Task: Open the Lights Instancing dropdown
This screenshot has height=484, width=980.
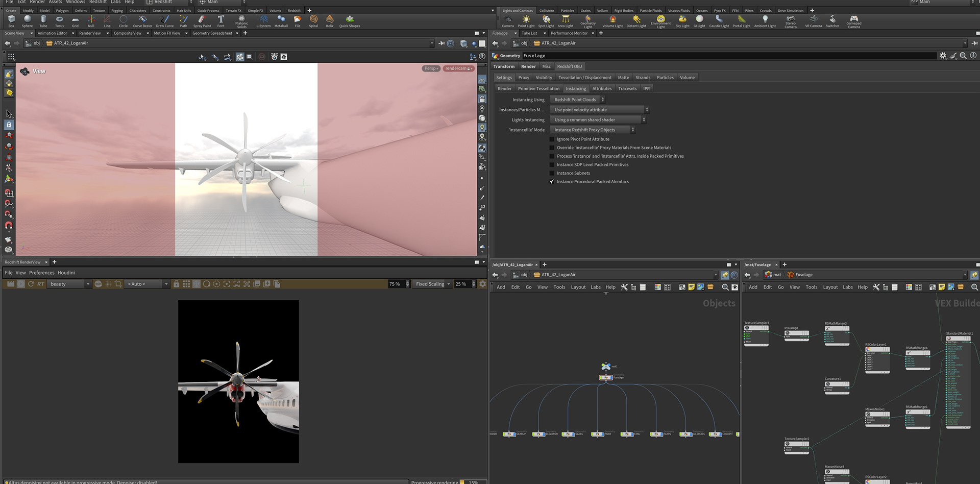Action: (598, 120)
